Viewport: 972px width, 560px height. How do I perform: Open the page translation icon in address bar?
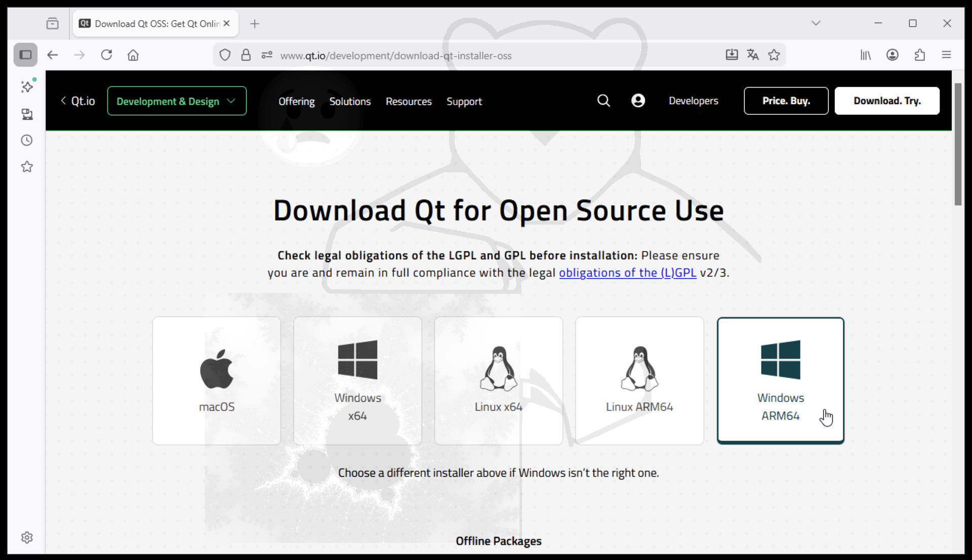point(752,55)
